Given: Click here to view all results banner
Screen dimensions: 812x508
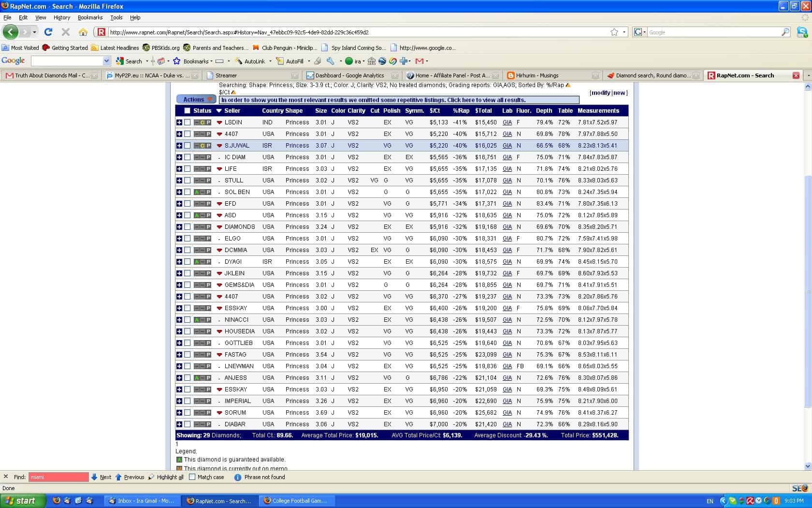Looking at the screenshot, I should click(x=399, y=100).
